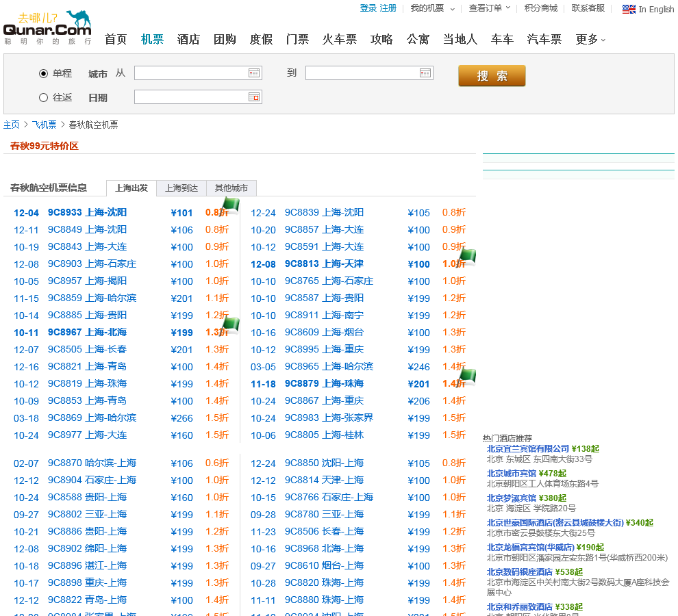This screenshot has width=678, height=616.
Task: Select the 单程 one-way radio button
Action: 44,73
